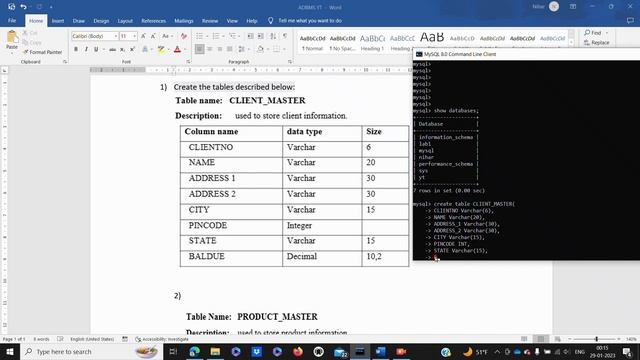This screenshot has width=640, height=360.
Task: Open the font size dropdown
Action: [x=134, y=36]
